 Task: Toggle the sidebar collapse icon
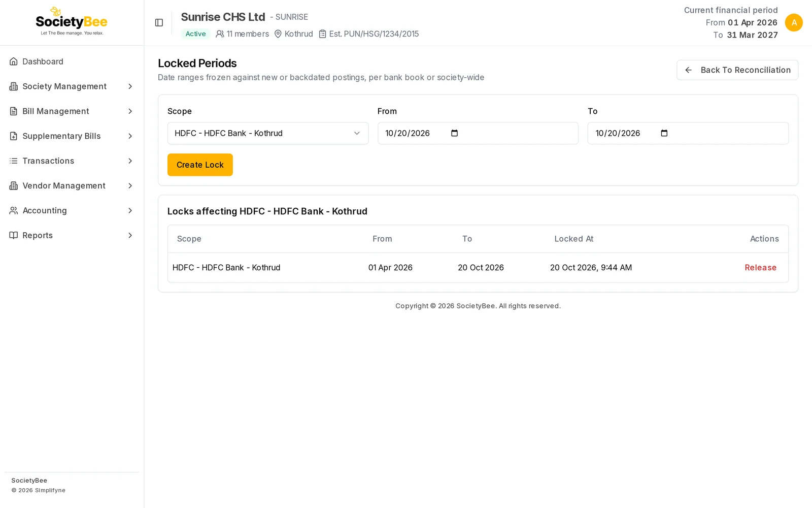[x=159, y=22]
